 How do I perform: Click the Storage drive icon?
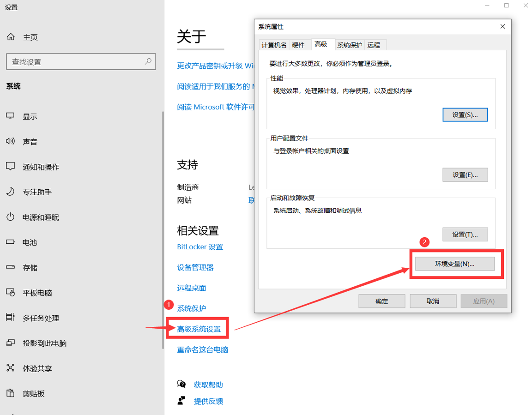click(x=10, y=267)
